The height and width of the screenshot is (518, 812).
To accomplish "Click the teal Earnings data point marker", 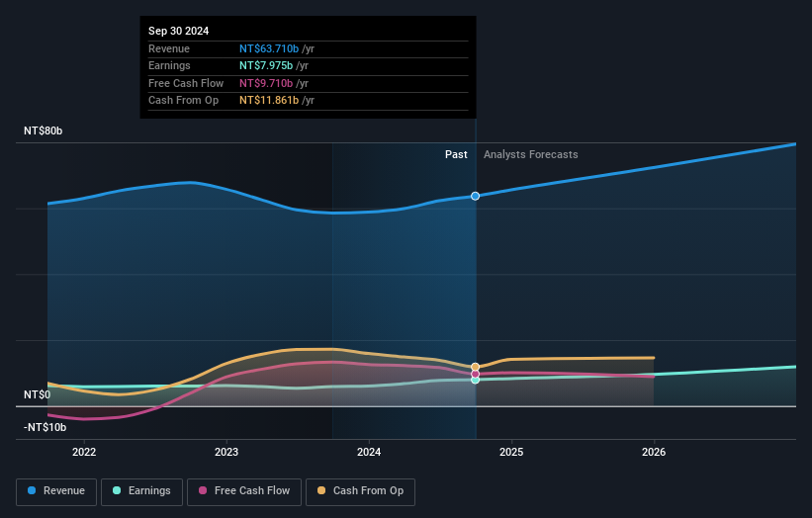I will pos(476,380).
